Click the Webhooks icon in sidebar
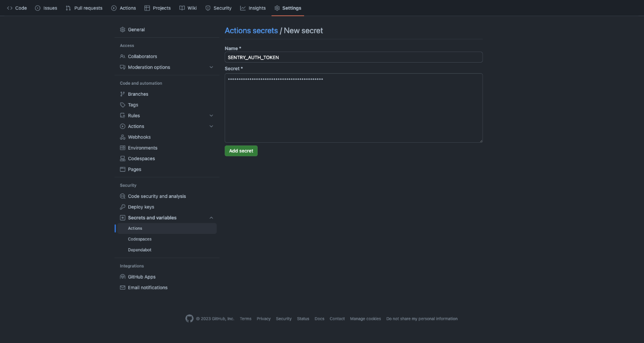Viewport: 644px width, 343px height. point(122,137)
